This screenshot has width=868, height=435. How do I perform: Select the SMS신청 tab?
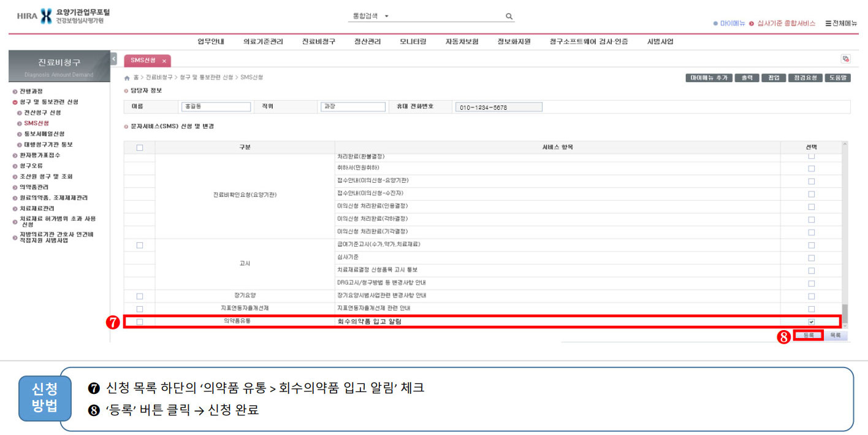point(147,61)
